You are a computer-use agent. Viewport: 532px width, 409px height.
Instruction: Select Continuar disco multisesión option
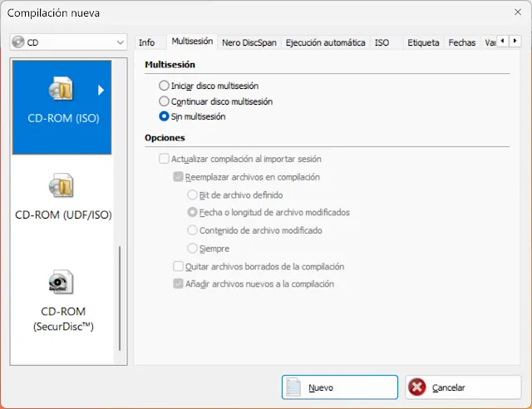click(x=164, y=101)
